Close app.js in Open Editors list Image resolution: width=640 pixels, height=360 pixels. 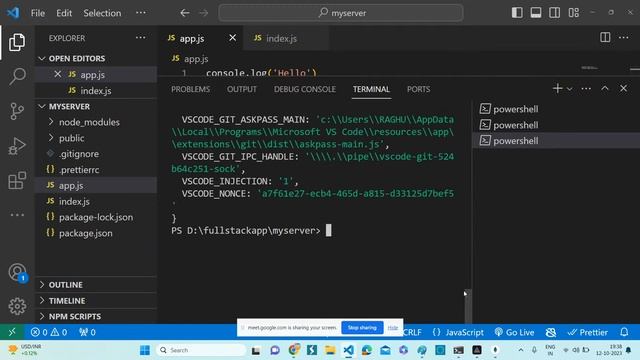coord(58,74)
